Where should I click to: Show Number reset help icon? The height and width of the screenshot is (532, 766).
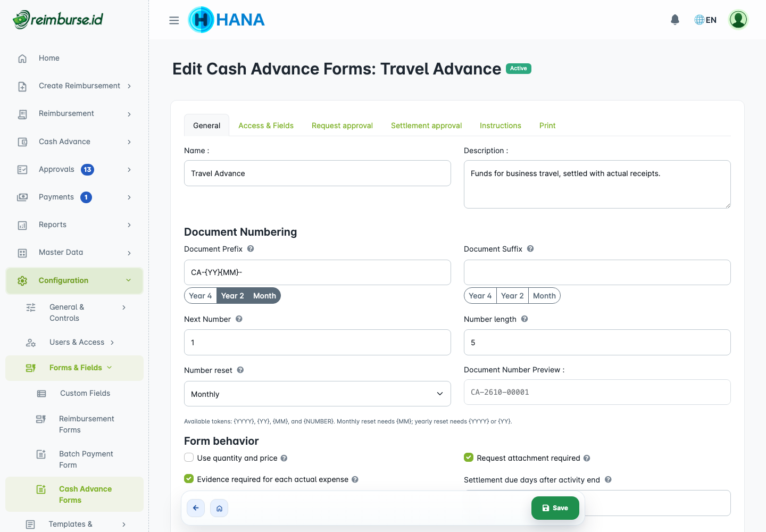tap(240, 370)
